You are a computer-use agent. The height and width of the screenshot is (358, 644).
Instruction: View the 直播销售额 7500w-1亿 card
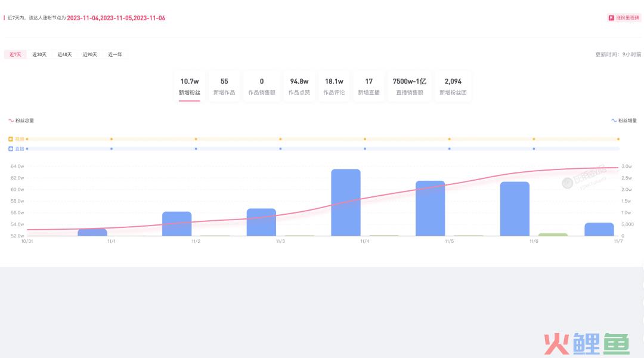click(410, 87)
